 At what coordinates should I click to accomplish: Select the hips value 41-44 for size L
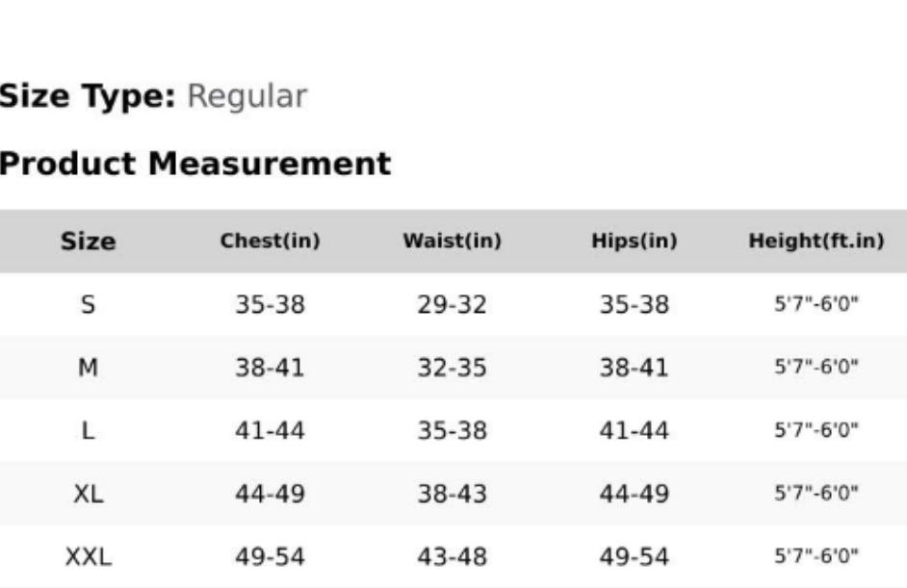click(634, 430)
